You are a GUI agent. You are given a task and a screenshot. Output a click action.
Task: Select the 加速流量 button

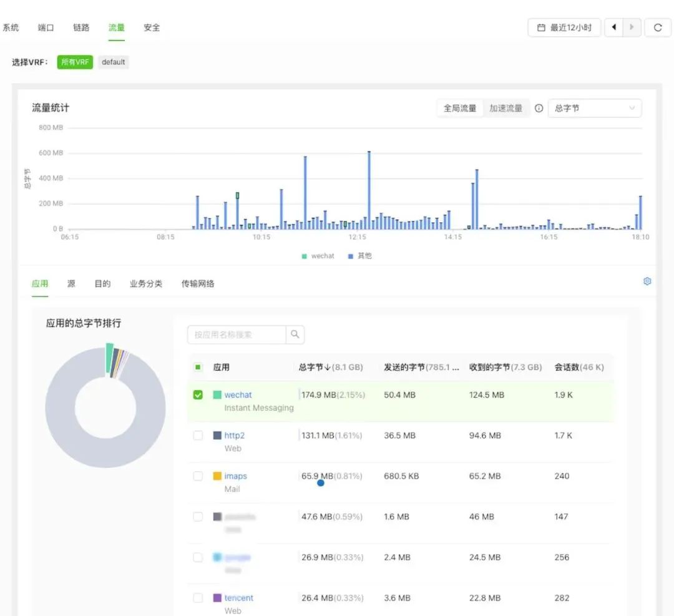pyautogui.click(x=506, y=108)
